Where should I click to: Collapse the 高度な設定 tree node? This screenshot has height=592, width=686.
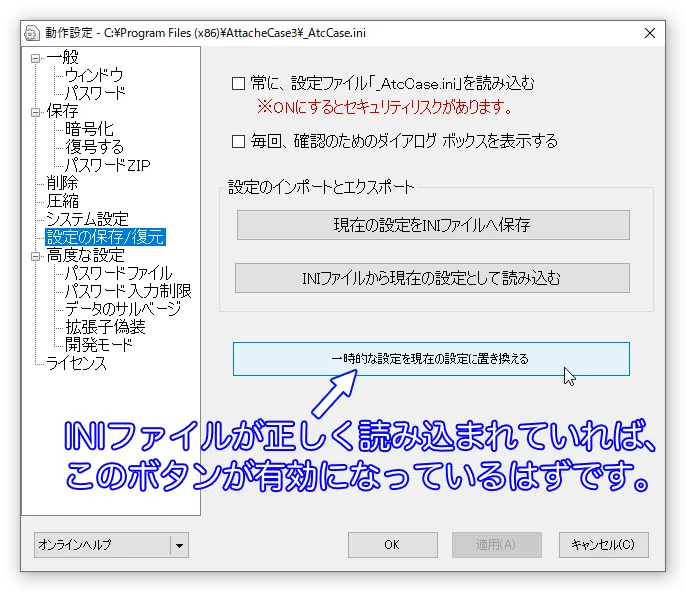35,256
